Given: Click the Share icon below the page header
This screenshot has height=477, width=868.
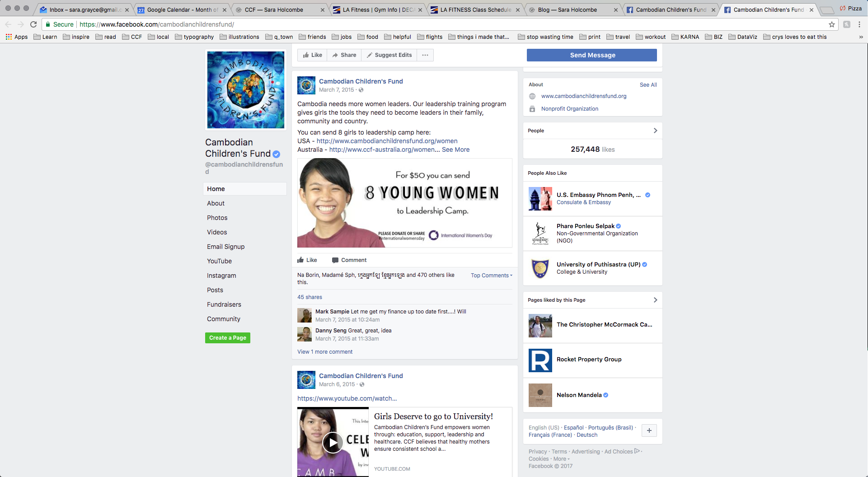Looking at the screenshot, I should point(335,55).
